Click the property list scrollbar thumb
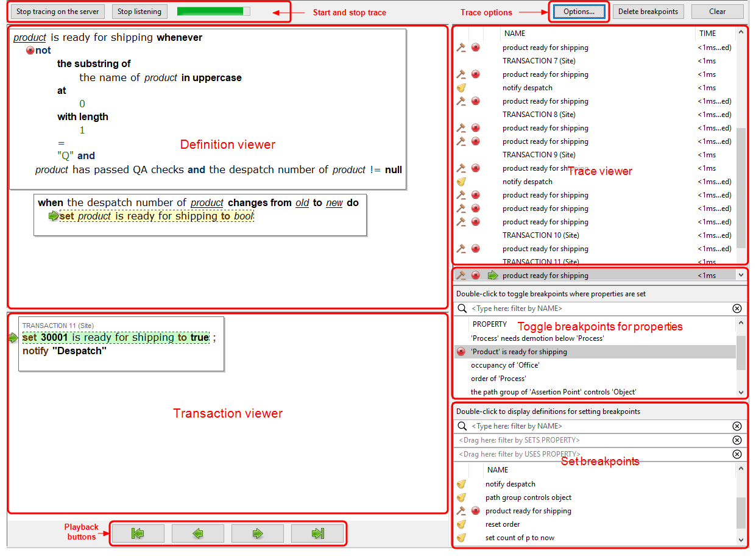 click(741, 352)
